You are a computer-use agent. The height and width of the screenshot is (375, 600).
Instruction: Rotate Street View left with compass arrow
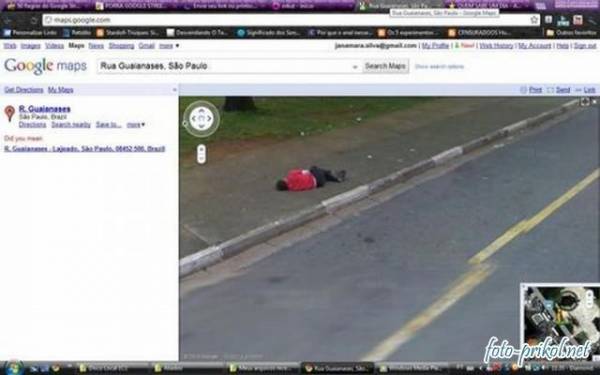click(x=194, y=119)
